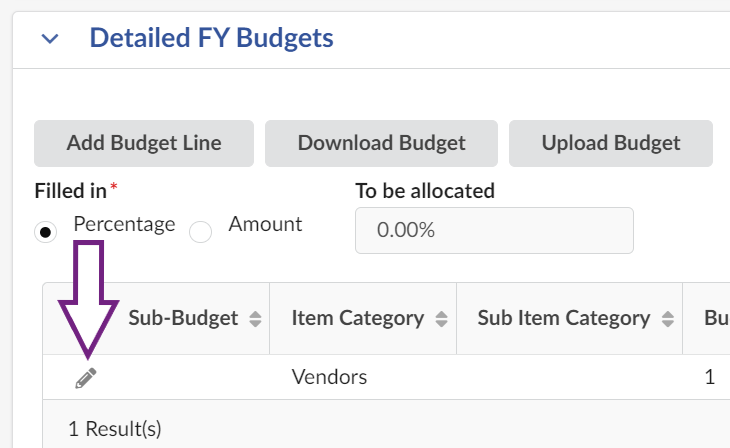Image resolution: width=730 pixels, height=448 pixels.
Task: Click the Sub-Budget column header
Action: (183, 318)
